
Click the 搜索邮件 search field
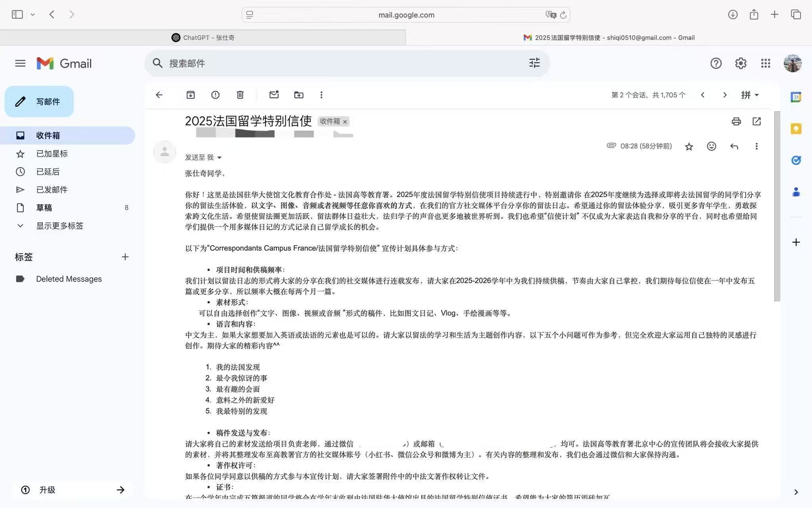345,63
